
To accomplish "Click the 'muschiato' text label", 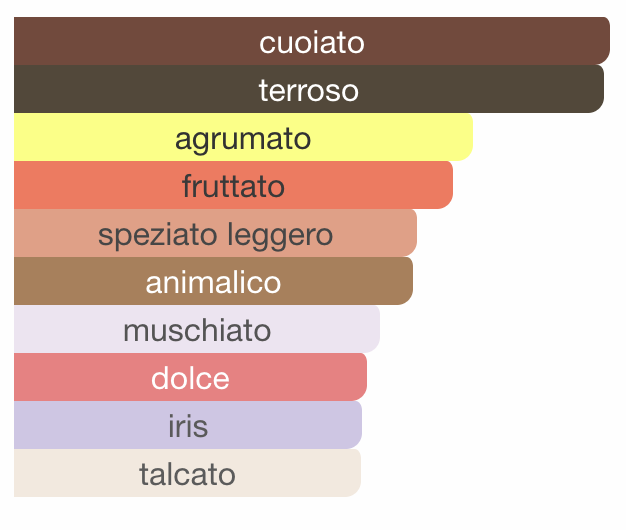I will pyautogui.click(x=197, y=330).
